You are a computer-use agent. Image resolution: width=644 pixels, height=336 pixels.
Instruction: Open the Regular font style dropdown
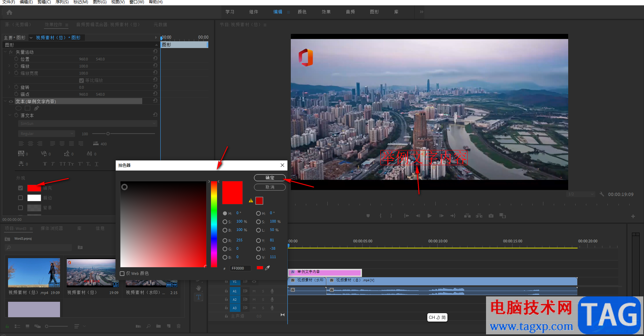pyautogui.click(x=46, y=134)
